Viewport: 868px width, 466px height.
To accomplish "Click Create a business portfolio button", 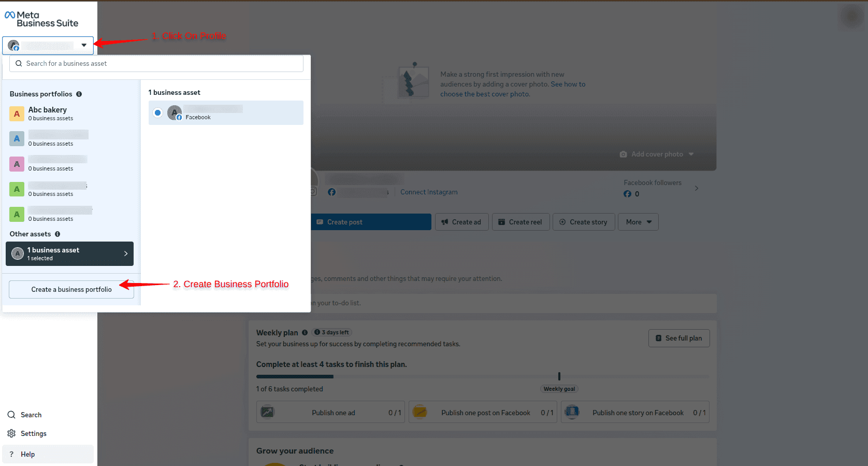I will [71, 289].
